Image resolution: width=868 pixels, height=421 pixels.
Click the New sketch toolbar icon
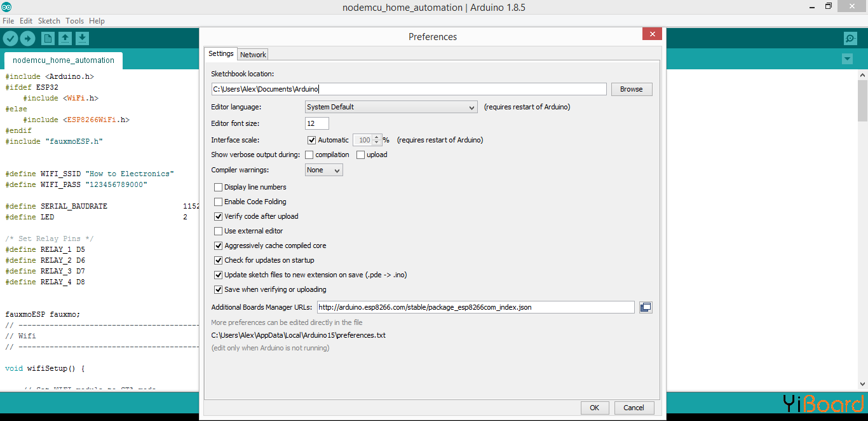48,39
